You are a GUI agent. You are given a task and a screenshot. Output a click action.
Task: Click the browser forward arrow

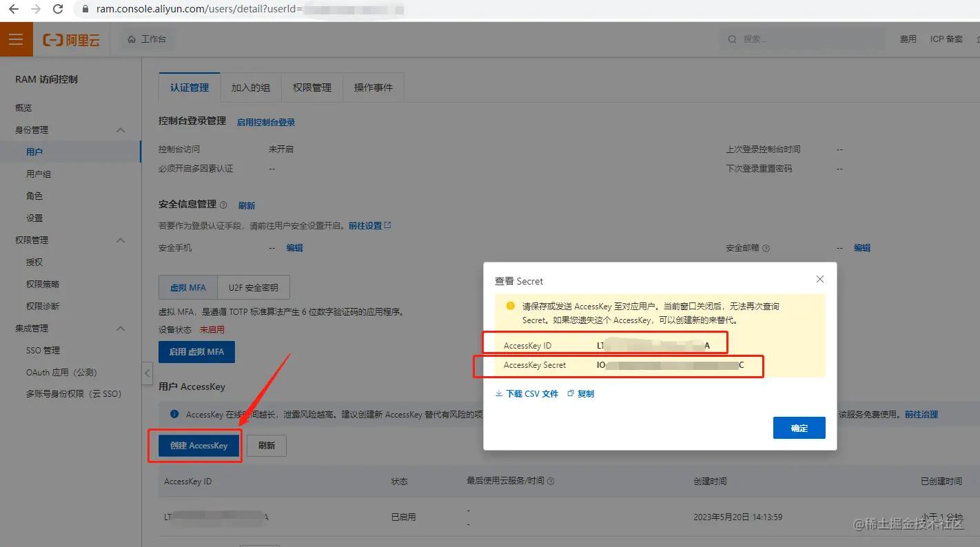[x=36, y=10]
